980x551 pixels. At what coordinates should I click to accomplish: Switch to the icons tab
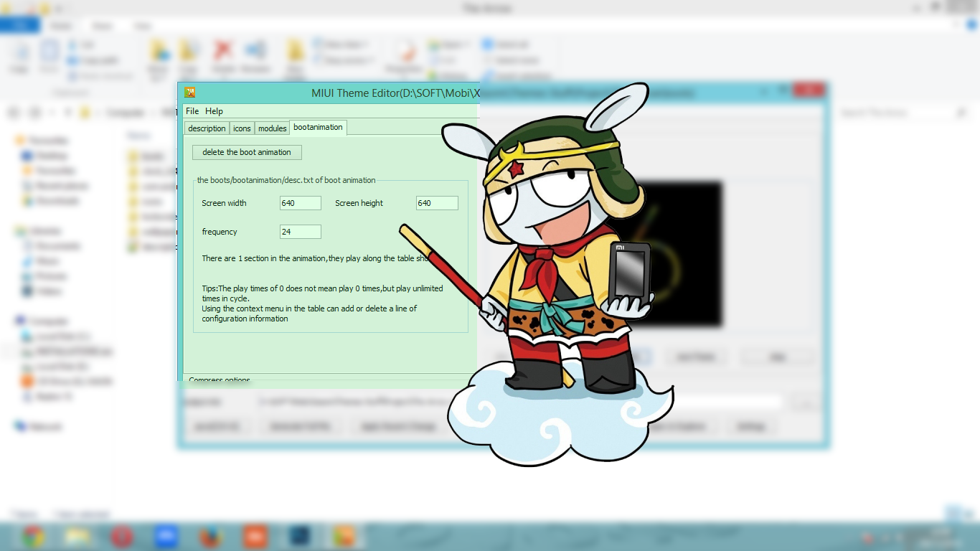click(x=242, y=128)
